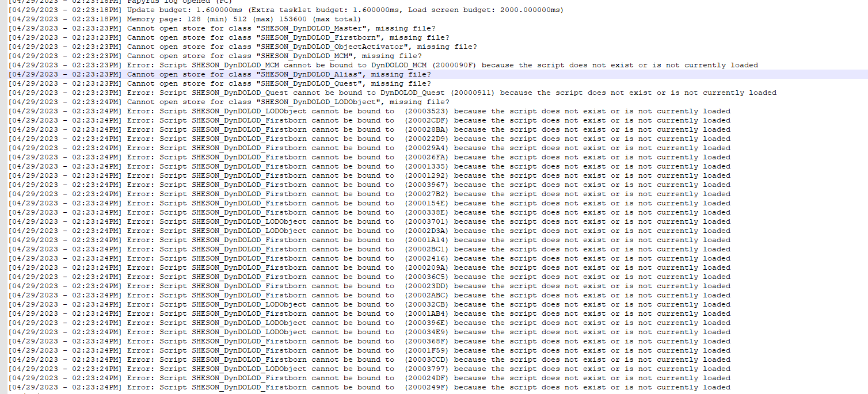868x394 pixels.
Task: Click the DynDOLOD_Quest error line (20000911)
Action: click(x=393, y=93)
